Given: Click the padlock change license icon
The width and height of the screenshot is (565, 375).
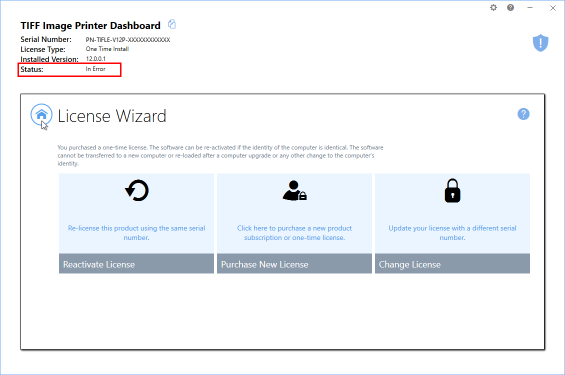Looking at the screenshot, I should tap(452, 191).
